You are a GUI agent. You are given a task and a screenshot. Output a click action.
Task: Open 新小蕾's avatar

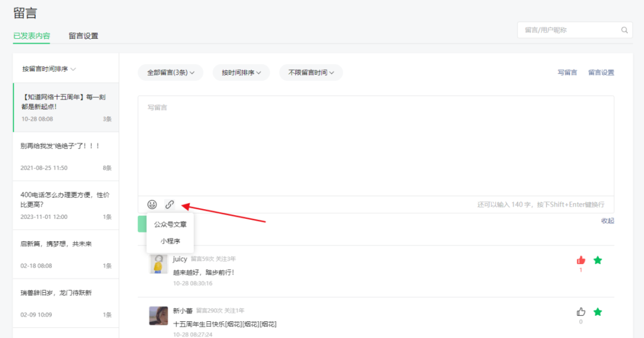[158, 315]
